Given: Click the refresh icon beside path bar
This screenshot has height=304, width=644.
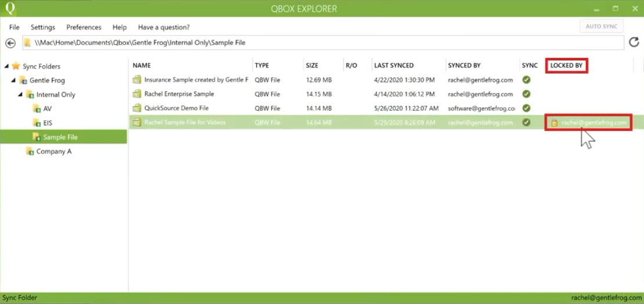Looking at the screenshot, I should tap(634, 42).
